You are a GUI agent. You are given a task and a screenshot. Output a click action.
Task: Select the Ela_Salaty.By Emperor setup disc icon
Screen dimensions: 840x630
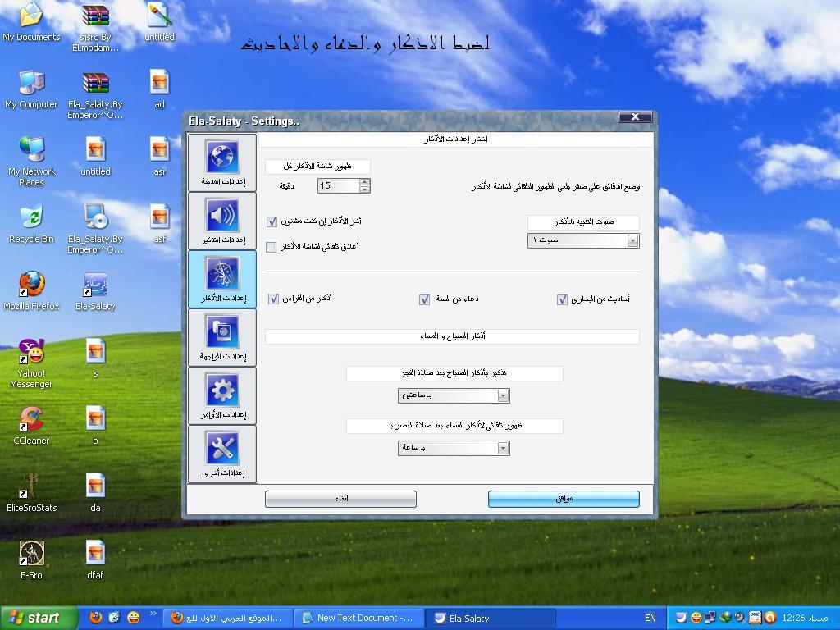(x=95, y=230)
